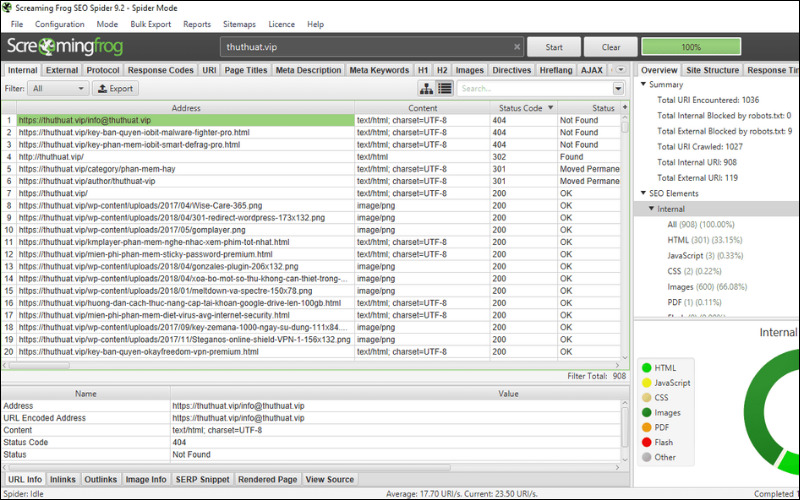Click the Clear button
This screenshot has width=800, height=500.
tap(611, 47)
